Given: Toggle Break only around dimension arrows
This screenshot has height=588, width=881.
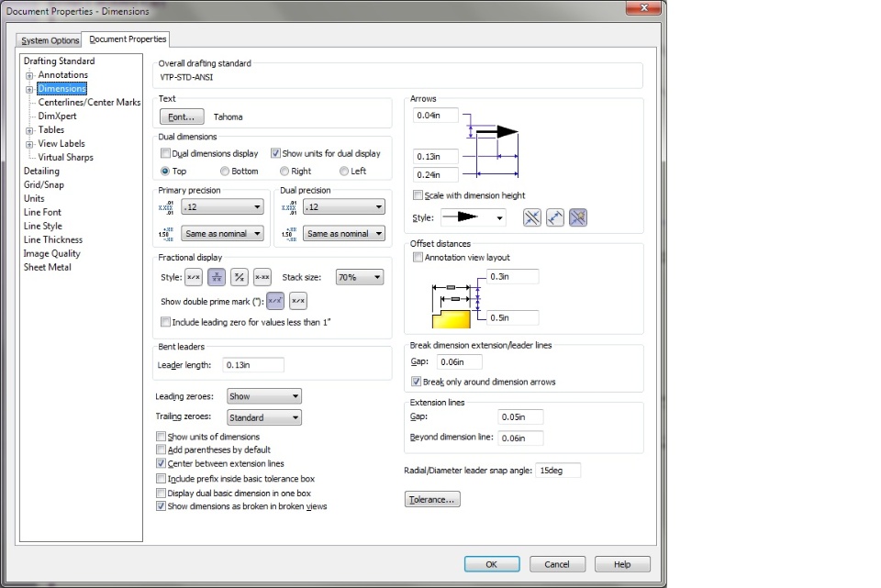Looking at the screenshot, I should pyautogui.click(x=417, y=382).
